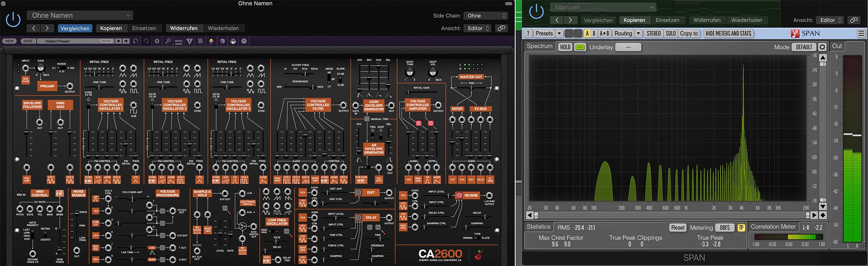The height and width of the screenshot is (266, 868).
Task: Open Mode DEFAULT selector in SPAN
Action: click(x=804, y=47)
